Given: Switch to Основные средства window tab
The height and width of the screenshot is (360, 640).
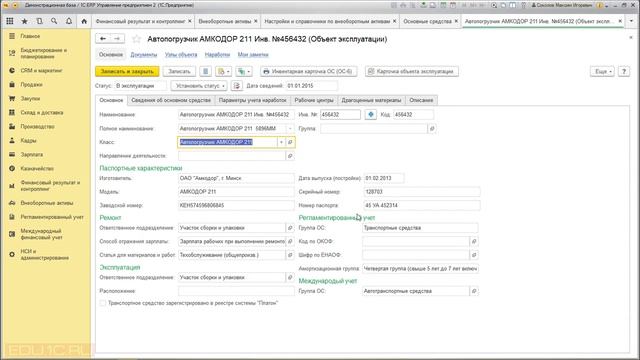Looking at the screenshot, I should pos(427,21).
